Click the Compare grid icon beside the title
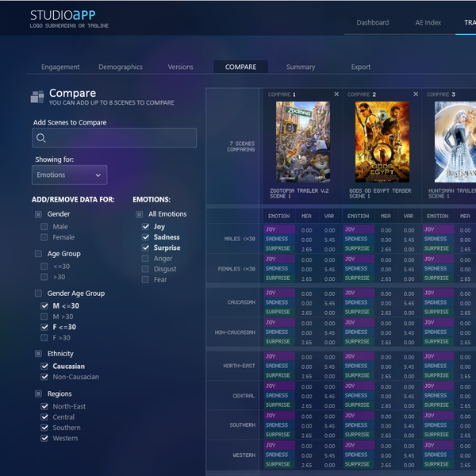 37,97
